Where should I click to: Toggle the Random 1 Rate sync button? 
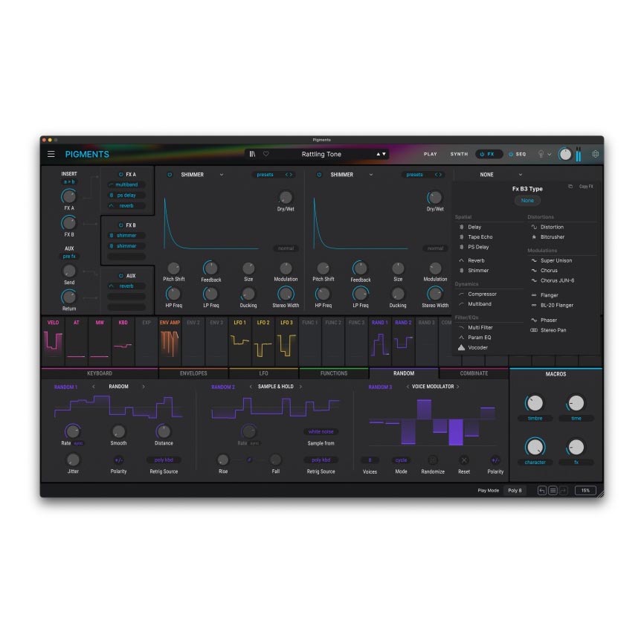78,443
